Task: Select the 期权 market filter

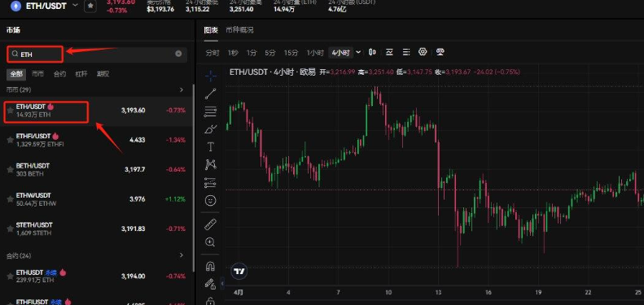Action: 103,74
